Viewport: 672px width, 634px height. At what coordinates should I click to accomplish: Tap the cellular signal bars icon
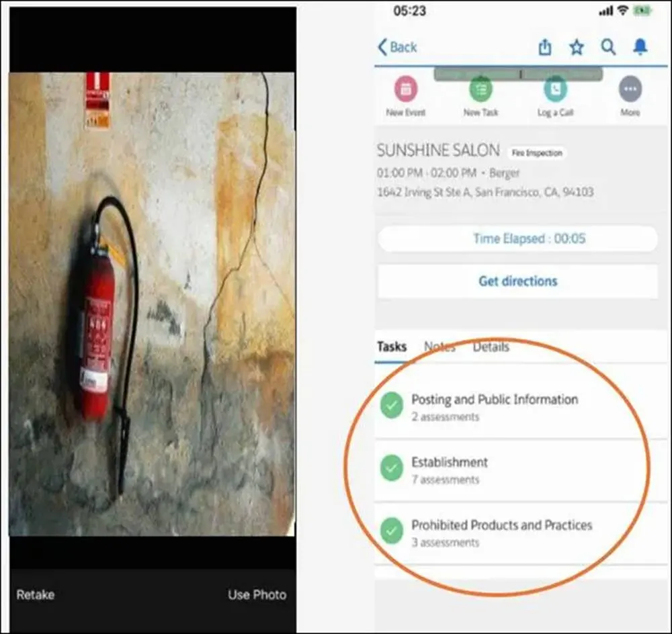click(x=605, y=11)
